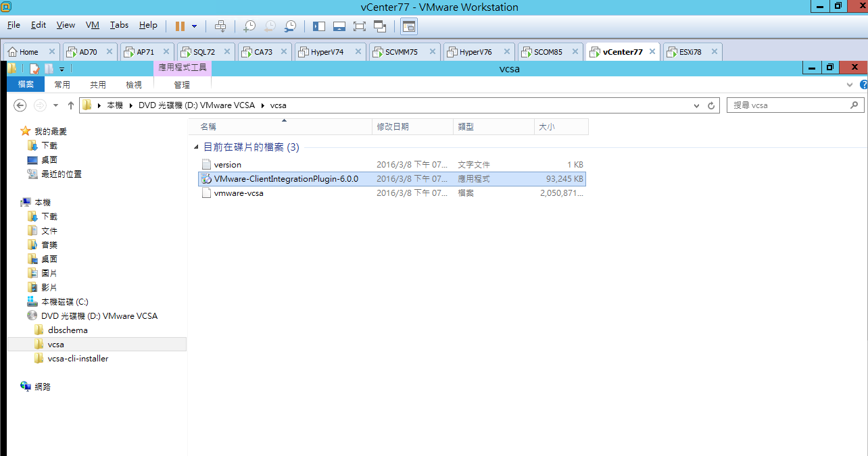Sort by the 類型 column header
This screenshot has height=456, width=868.
(x=493, y=126)
